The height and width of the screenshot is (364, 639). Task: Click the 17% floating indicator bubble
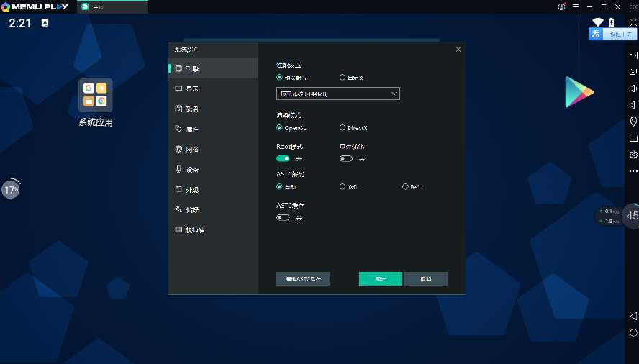coord(11,189)
